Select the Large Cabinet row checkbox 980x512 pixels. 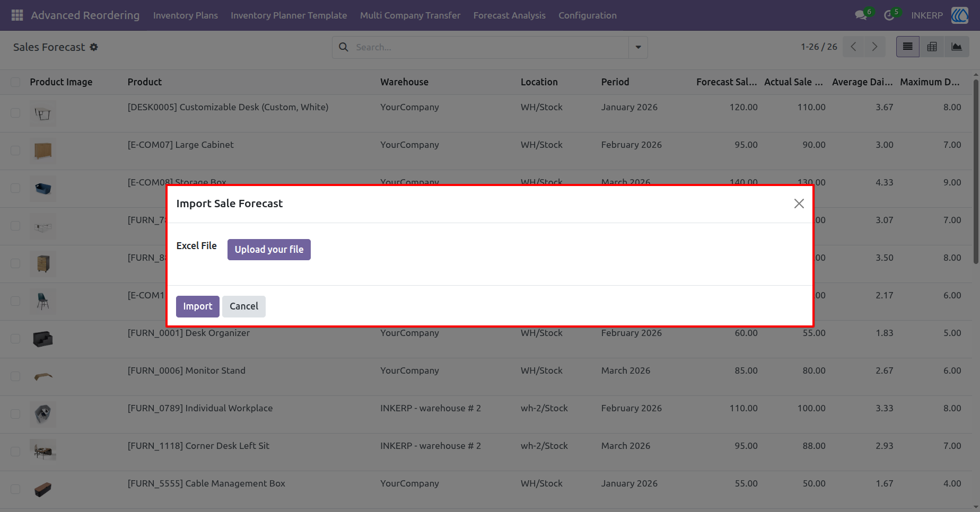coord(15,151)
